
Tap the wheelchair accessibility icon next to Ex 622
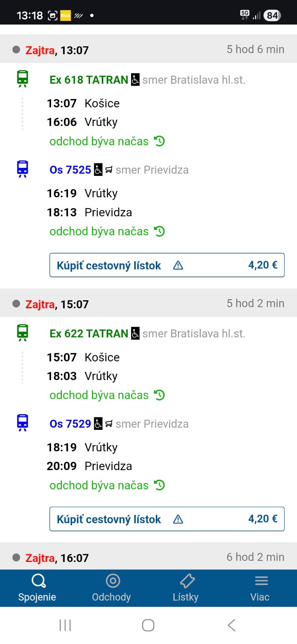point(136,334)
